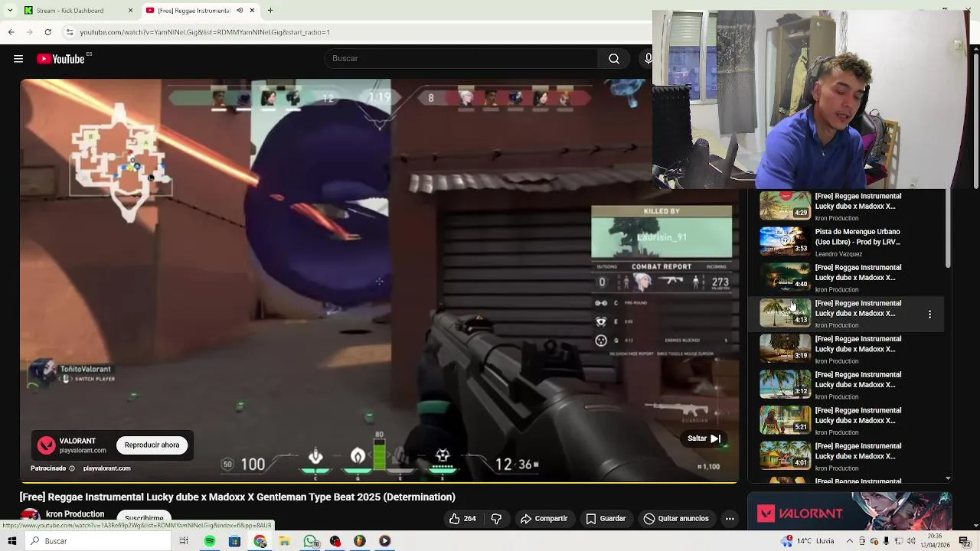Dislike the video with thumbs down
This screenshot has height=551, width=980.
click(496, 519)
